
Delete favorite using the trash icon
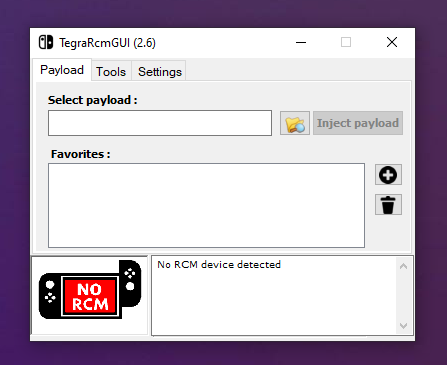click(388, 205)
